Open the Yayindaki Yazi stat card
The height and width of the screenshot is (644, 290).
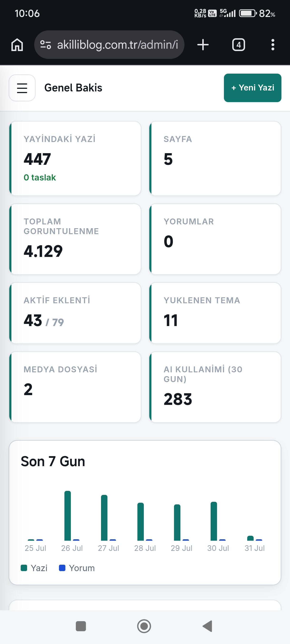point(75,158)
